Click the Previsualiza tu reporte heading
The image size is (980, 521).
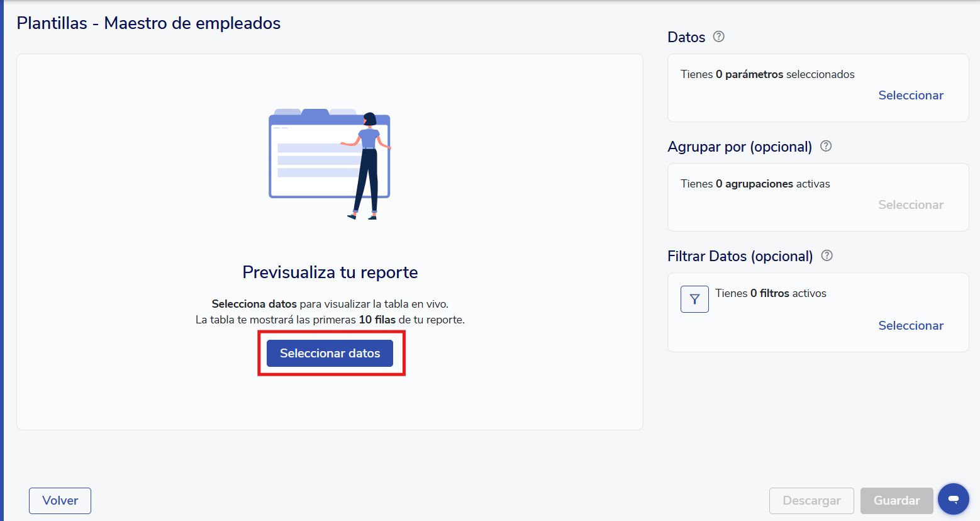(330, 272)
